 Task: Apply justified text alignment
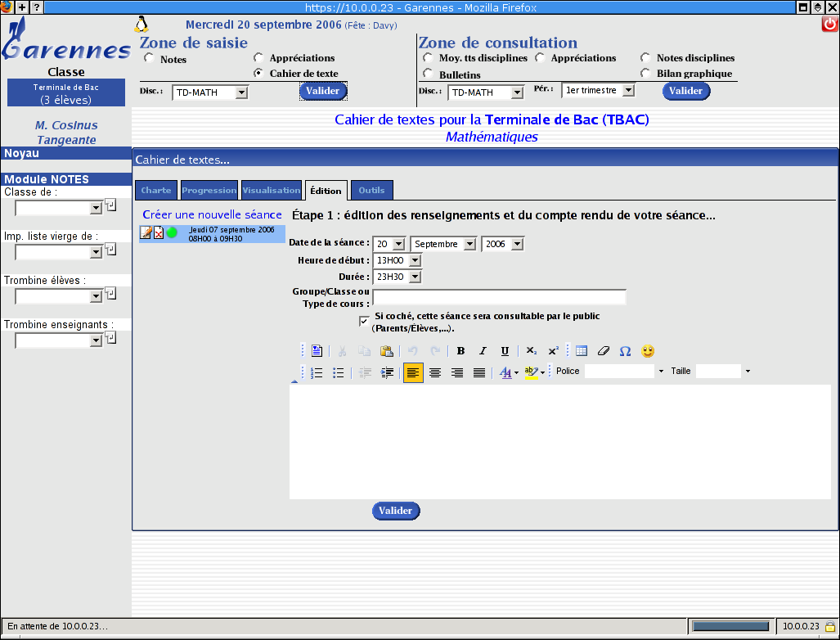pyautogui.click(x=479, y=372)
